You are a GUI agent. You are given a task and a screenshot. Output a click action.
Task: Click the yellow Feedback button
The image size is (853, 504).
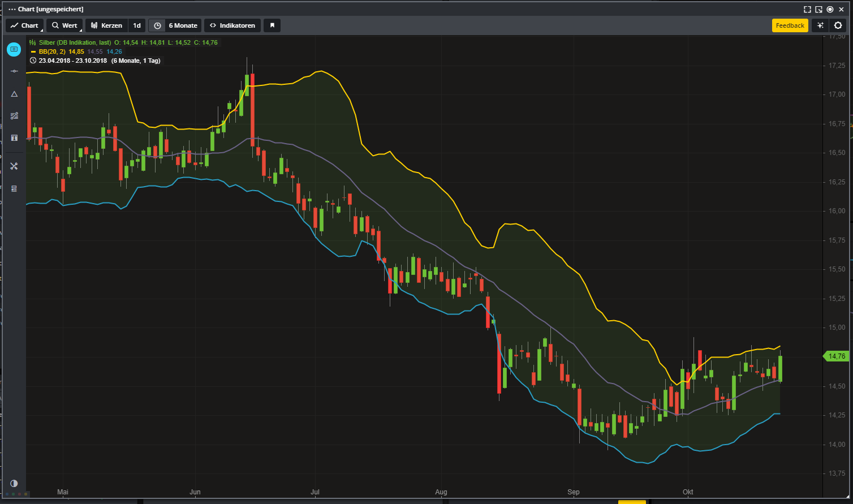click(x=790, y=25)
